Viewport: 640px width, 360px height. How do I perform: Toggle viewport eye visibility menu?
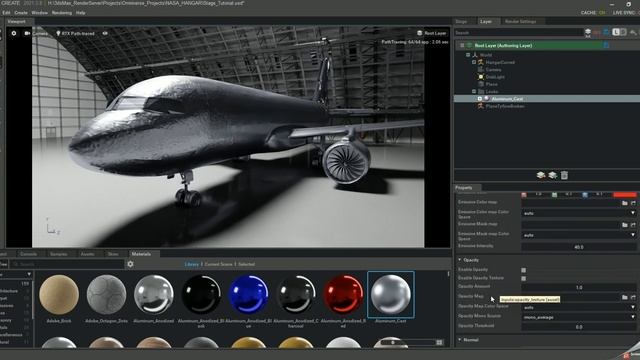point(105,33)
